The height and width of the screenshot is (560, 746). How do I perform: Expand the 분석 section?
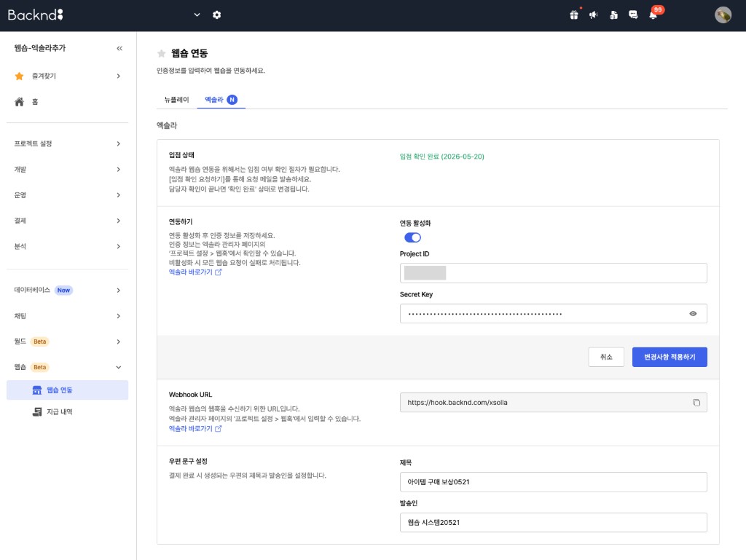coord(67,246)
